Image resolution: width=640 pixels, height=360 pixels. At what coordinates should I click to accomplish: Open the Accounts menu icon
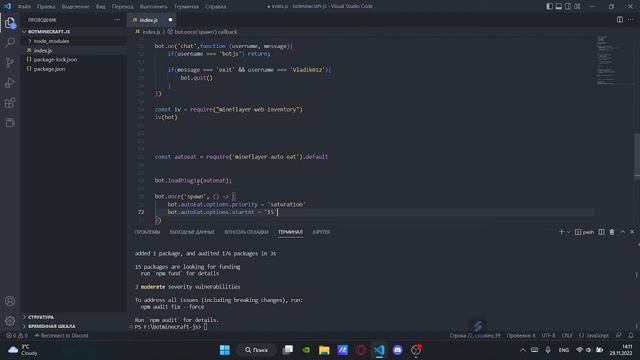coord(10,301)
